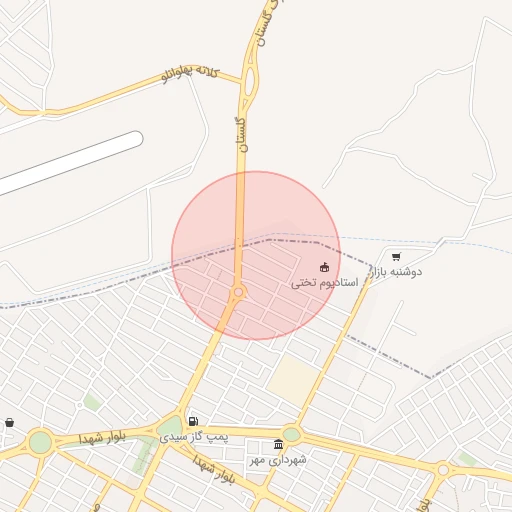Click the fuel pump icon
The image size is (512, 512).
[x=193, y=421]
